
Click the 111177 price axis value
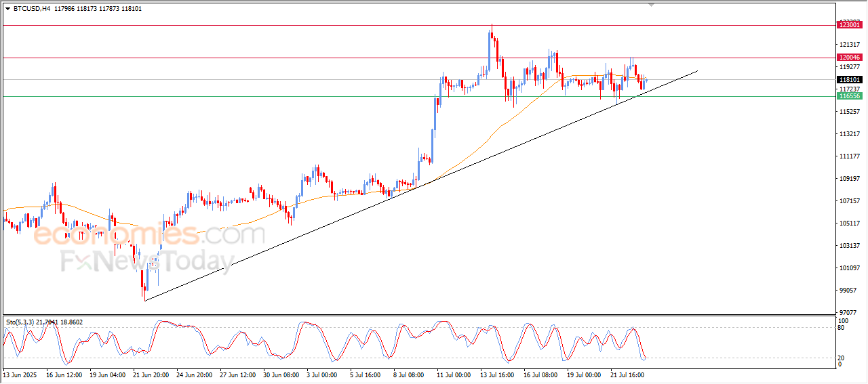point(850,156)
